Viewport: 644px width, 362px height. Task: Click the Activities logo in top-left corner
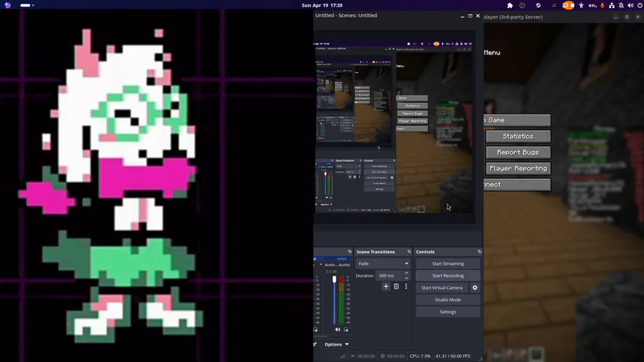(x=7, y=5)
